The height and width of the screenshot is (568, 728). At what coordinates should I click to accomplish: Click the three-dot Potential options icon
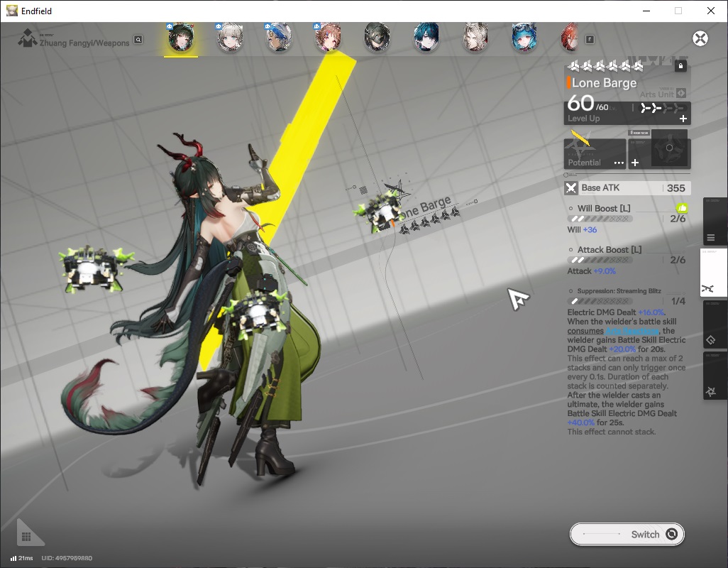click(x=619, y=163)
